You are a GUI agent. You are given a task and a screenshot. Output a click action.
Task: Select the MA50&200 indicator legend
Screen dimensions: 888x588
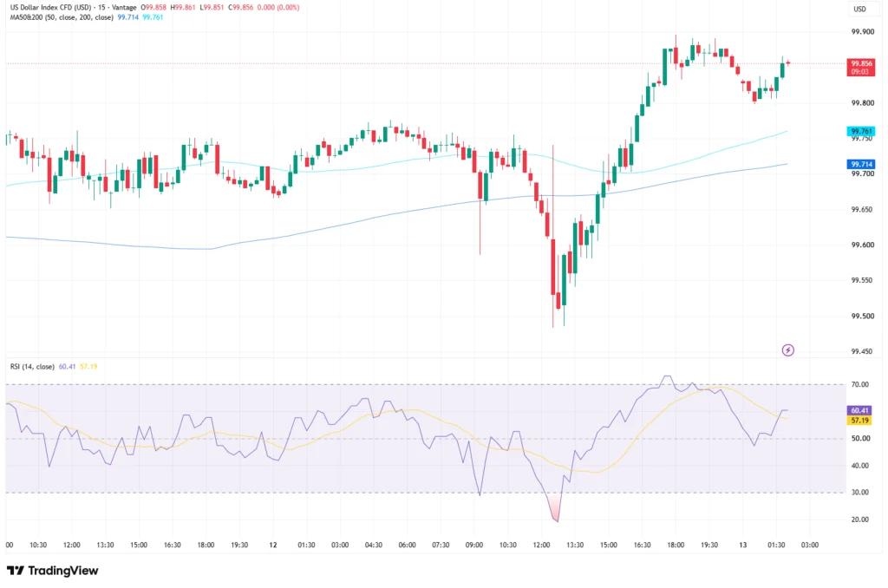(x=62, y=17)
